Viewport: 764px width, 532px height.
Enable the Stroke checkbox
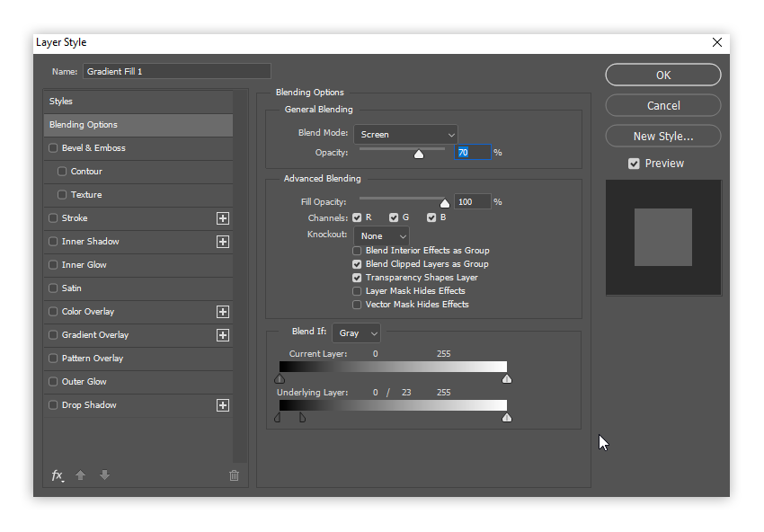[x=53, y=217]
